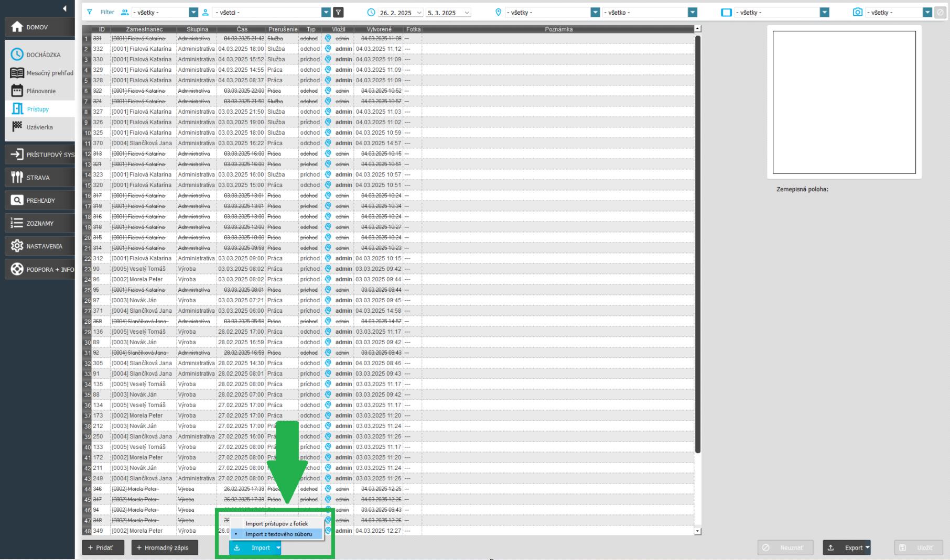Sort table by Zamestnanec column header
The height and width of the screenshot is (560, 950).
click(x=144, y=29)
